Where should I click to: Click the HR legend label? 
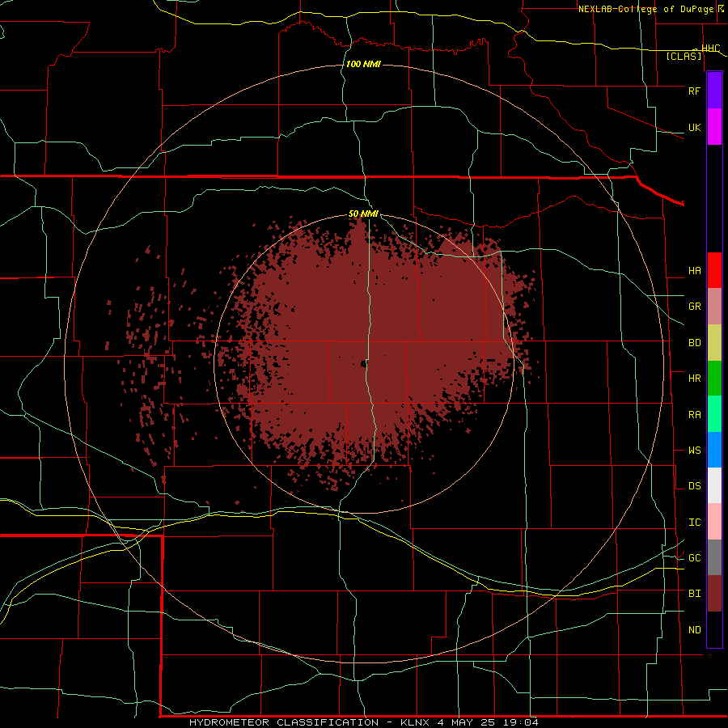tap(695, 379)
